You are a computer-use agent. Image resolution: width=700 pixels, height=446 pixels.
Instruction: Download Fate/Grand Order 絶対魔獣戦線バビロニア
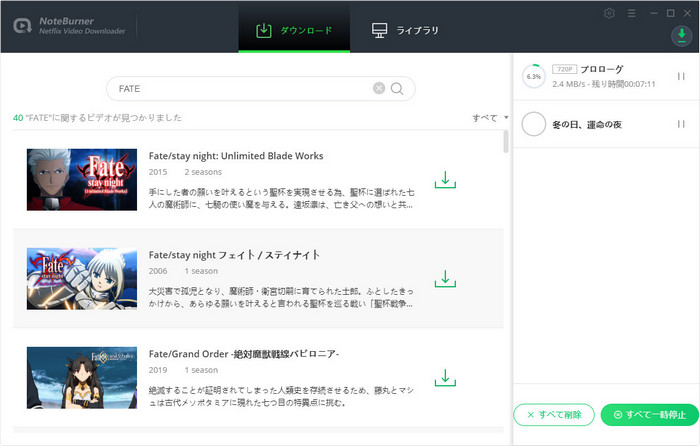tap(445, 378)
